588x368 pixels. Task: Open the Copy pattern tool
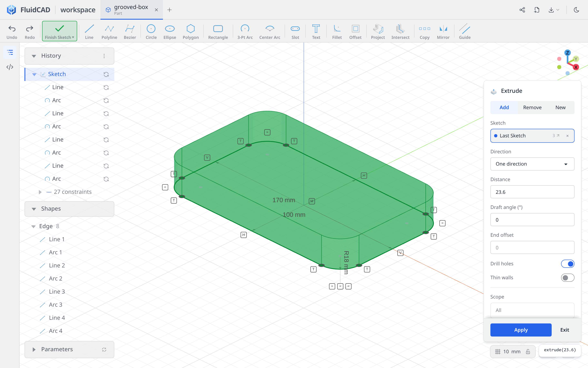tap(424, 31)
